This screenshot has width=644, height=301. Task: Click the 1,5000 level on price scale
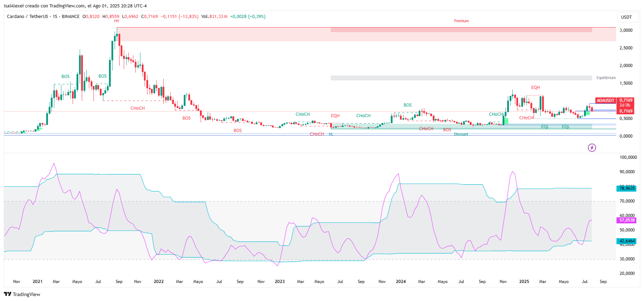pyautogui.click(x=626, y=83)
